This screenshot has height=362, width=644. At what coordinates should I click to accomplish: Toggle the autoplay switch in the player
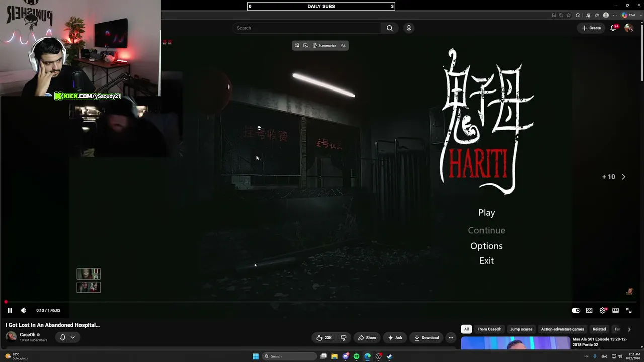click(576, 310)
